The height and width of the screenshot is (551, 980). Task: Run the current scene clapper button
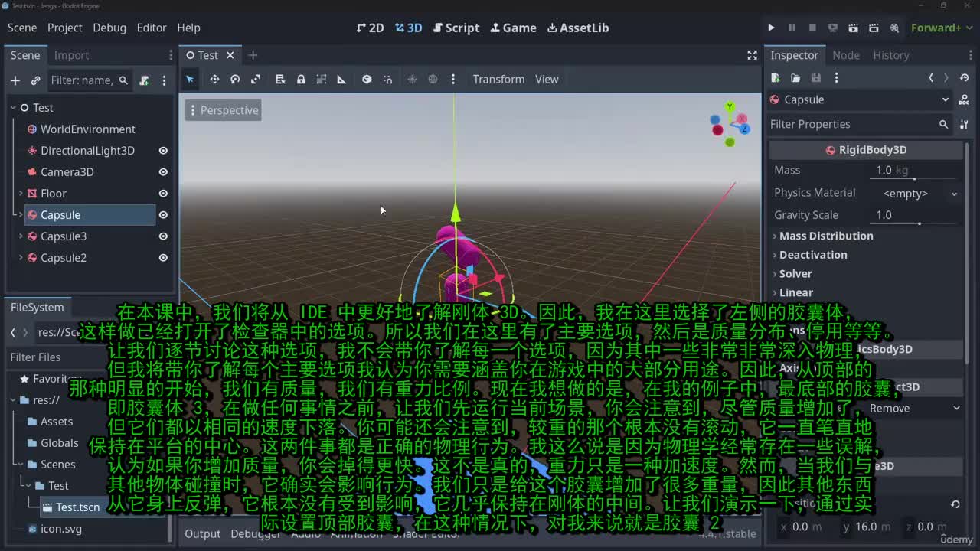[854, 28]
